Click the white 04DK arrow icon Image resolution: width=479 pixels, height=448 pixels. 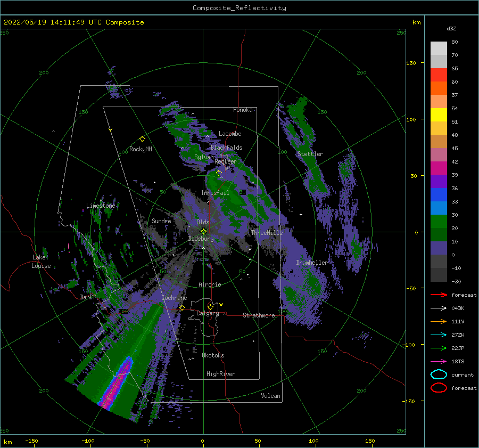click(439, 308)
